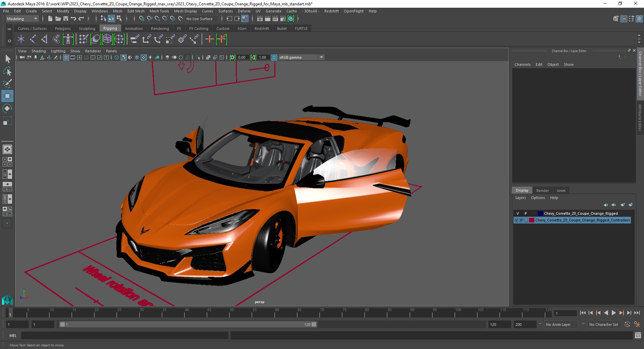The height and width of the screenshot is (349, 644).
Task: Toggle color management ON button
Action: click(x=274, y=57)
